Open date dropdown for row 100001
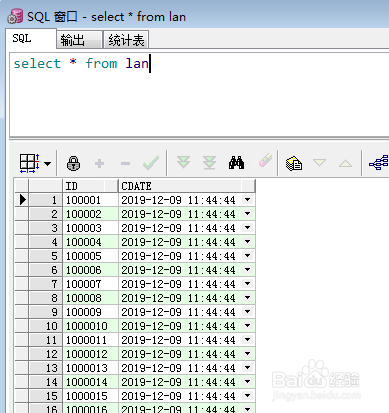Screen dimensions: 389x413 click(247, 200)
